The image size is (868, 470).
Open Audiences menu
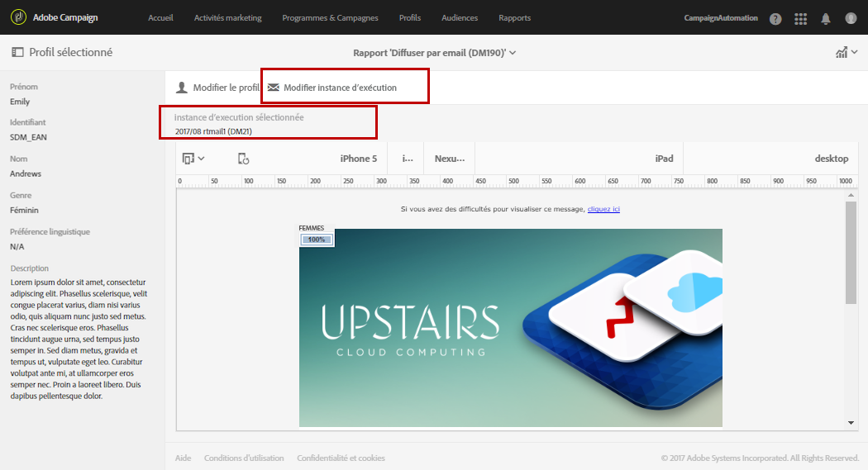click(x=460, y=17)
